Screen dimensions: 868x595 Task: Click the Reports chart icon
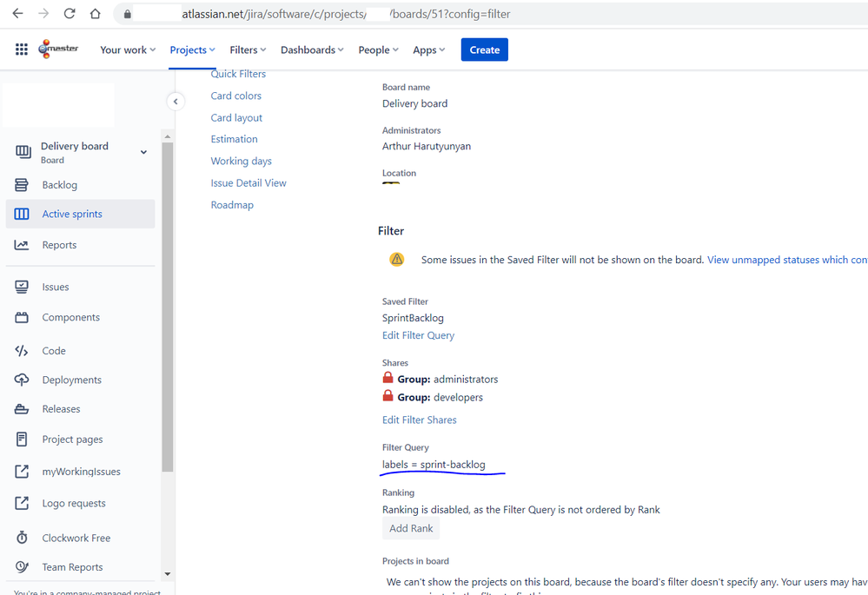(22, 245)
